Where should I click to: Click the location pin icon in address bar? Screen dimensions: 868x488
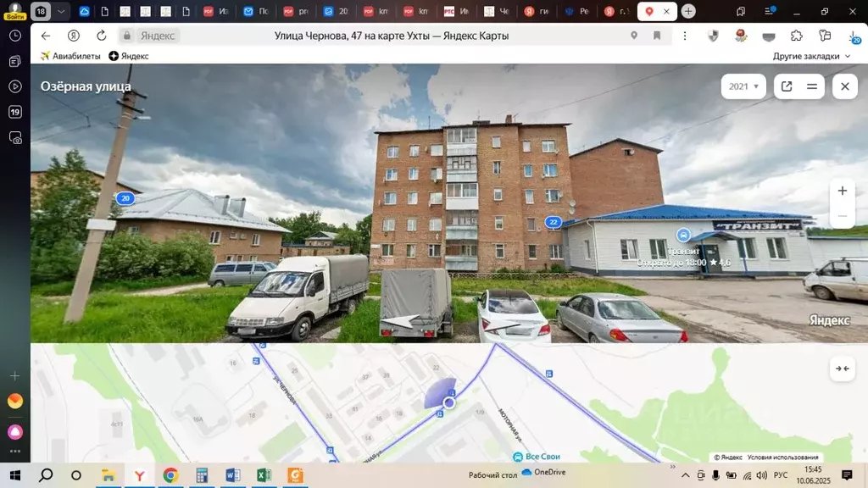[634, 36]
